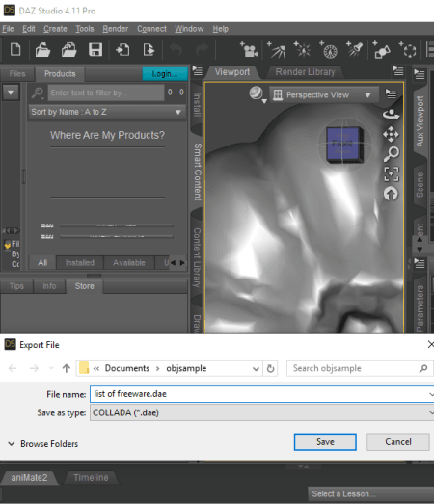The width and height of the screenshot is (434, 504).
Task: Create a new spotlight icon
Action: [355, 49]
